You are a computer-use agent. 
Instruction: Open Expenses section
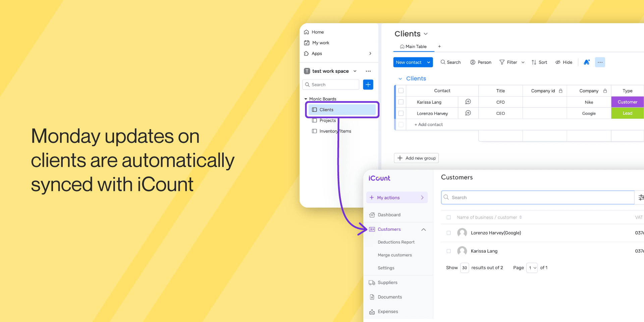(x=383, y=311)
